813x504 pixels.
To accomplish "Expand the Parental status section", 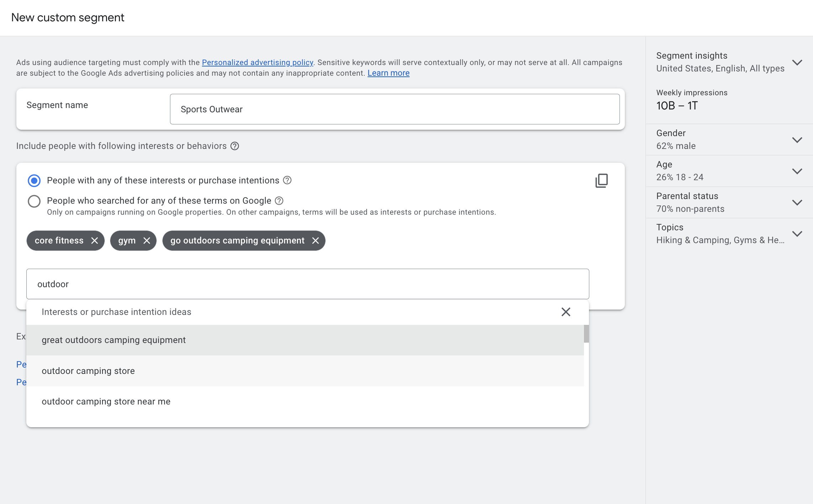I will coord(797,202).
